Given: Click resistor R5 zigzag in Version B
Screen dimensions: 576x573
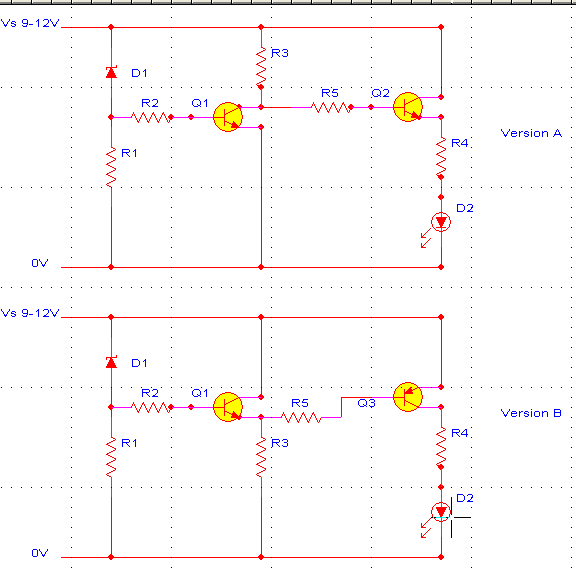Looking at the screenshot, I should pyautogui.click(x=301, y=417).
